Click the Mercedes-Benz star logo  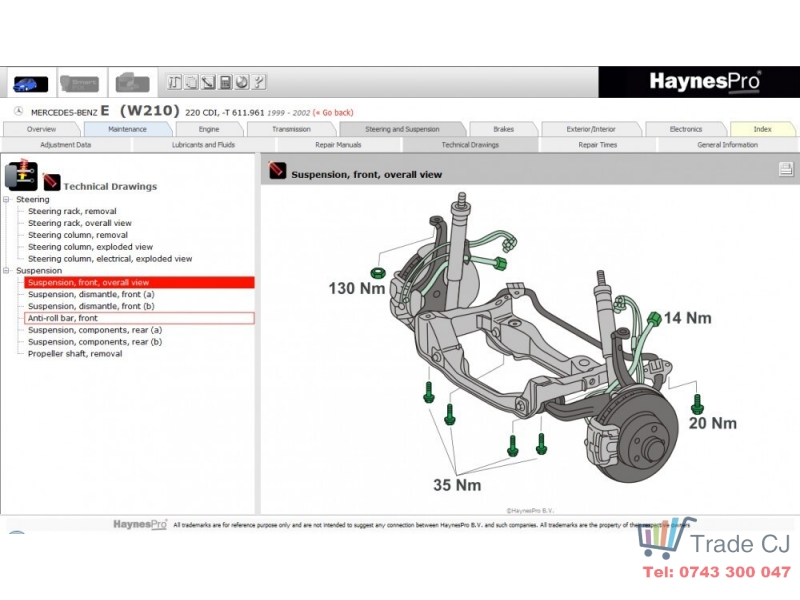coord(18,111)
